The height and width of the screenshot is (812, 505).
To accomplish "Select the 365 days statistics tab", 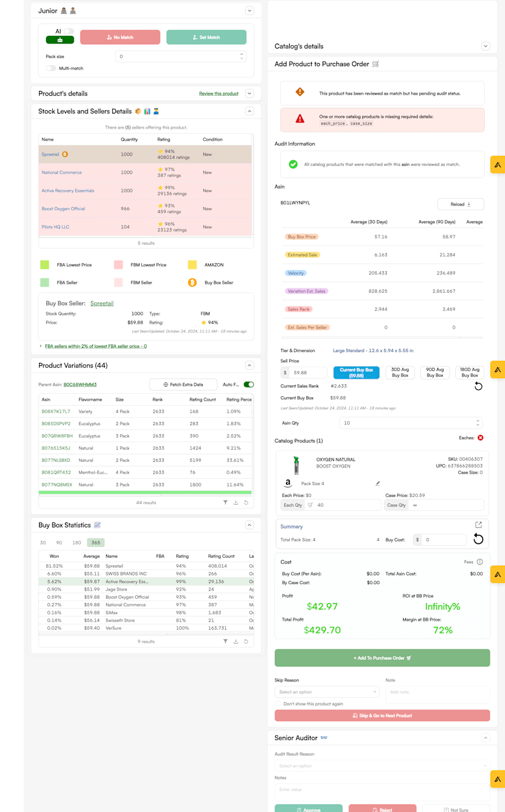I will [95, 543].
